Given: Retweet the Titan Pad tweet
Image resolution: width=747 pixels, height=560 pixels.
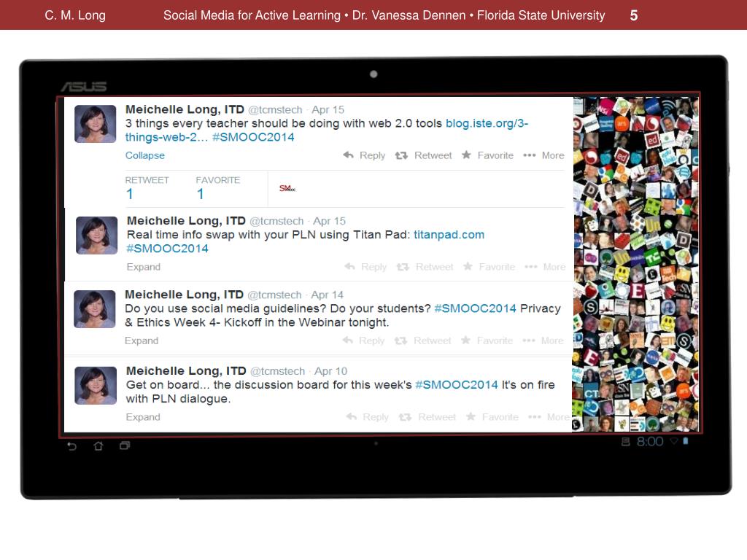Looking at the screenshot, I should click(x=425, y=267).
